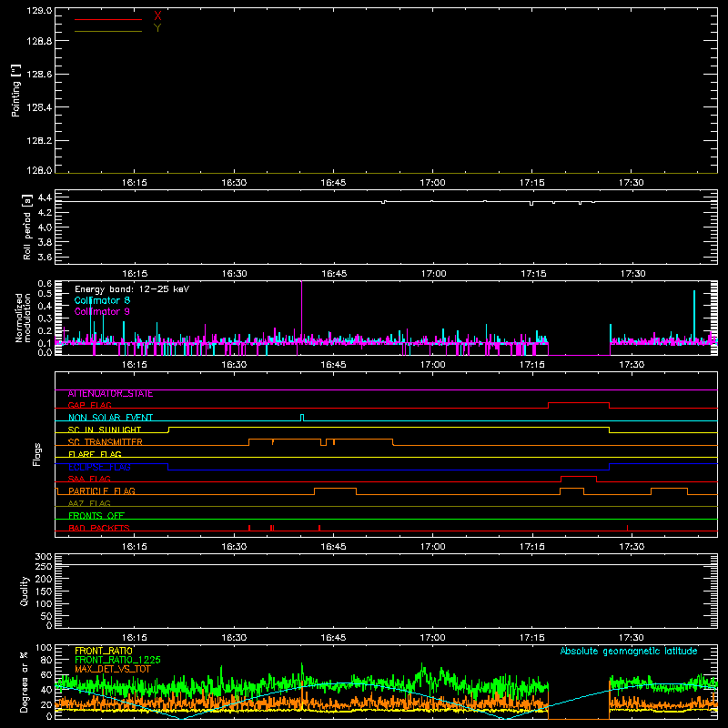This screenshot has width=728, height=728.
Task: Click 16:15 under the Pointing plot
Action: click(x=134, y=183)
